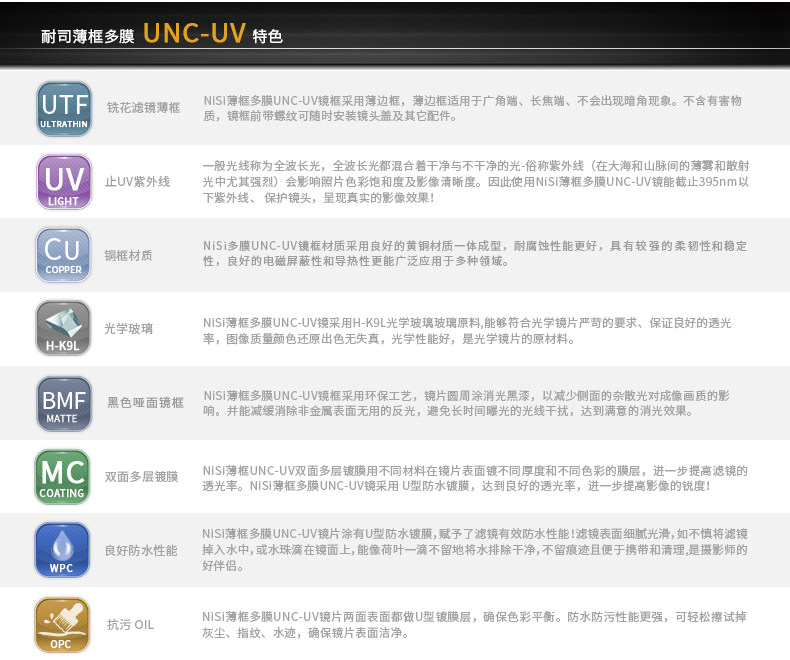790x660 pixels.
Task: Click the waterproof coating description paragraph
Action: pos(475,549)
